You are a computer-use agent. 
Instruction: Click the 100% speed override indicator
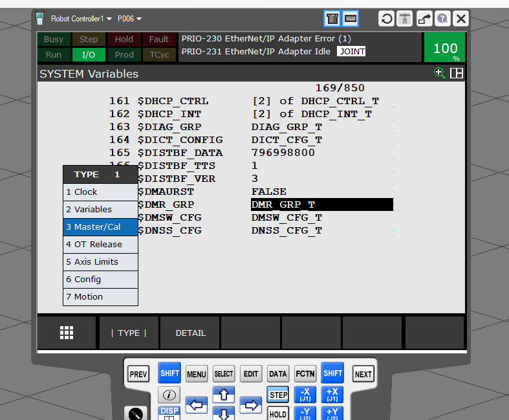click(x=445, y=49)
